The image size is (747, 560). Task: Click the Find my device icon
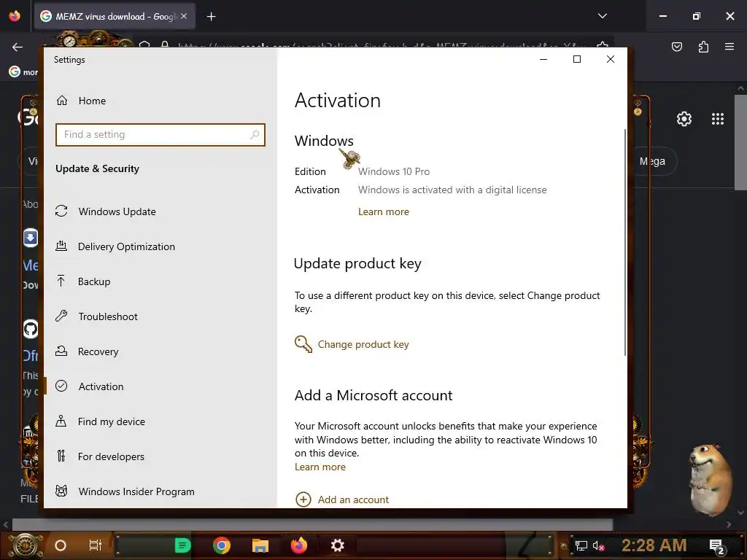click(x=61, y=421)
